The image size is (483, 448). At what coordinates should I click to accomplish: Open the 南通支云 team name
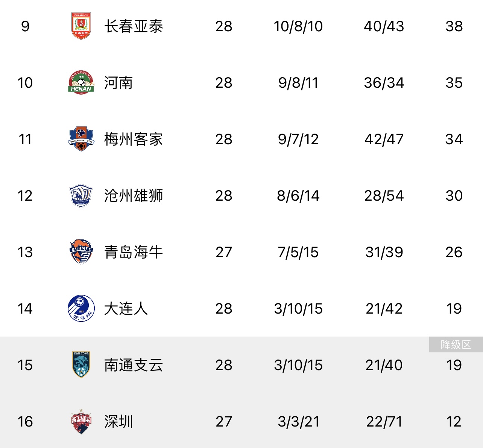[134, 365]
